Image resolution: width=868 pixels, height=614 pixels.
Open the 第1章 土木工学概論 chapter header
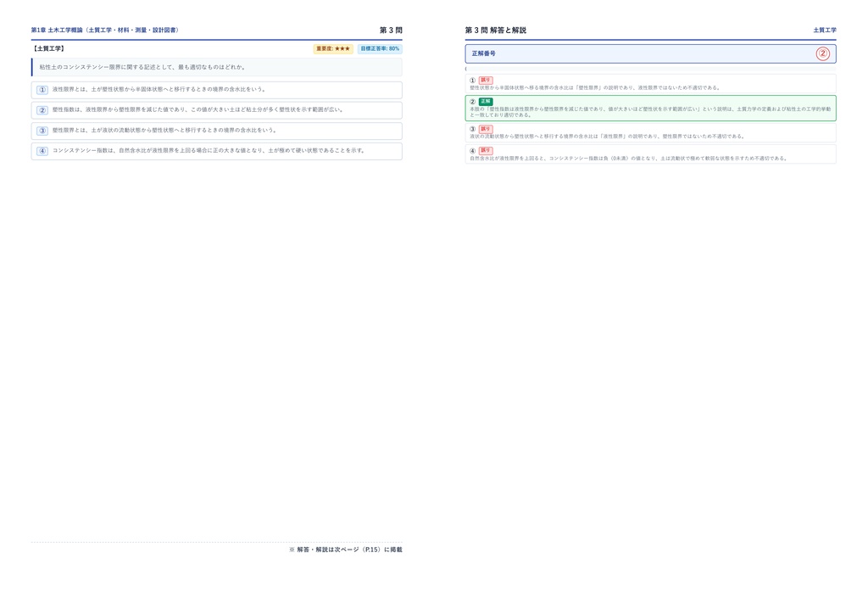(x=105, y=30)
